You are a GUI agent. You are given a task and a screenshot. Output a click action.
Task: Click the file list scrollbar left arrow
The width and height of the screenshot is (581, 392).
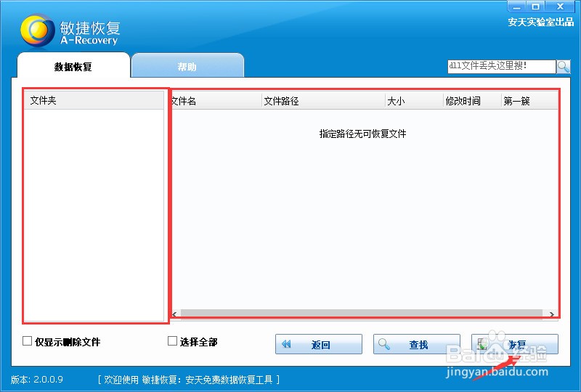[175, 314]
